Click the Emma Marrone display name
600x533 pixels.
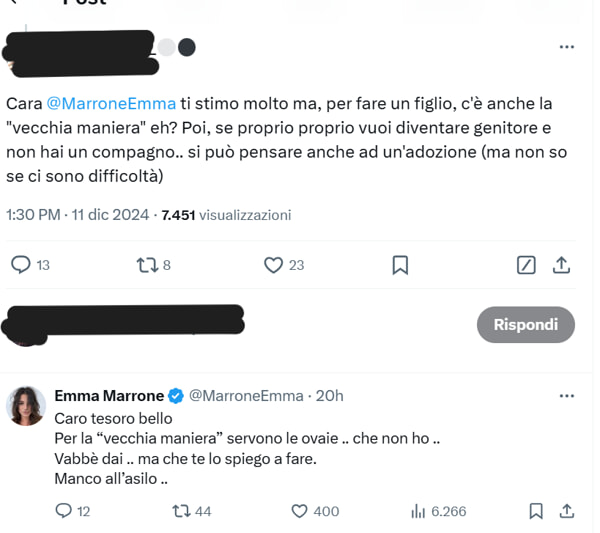pos(110,396)
